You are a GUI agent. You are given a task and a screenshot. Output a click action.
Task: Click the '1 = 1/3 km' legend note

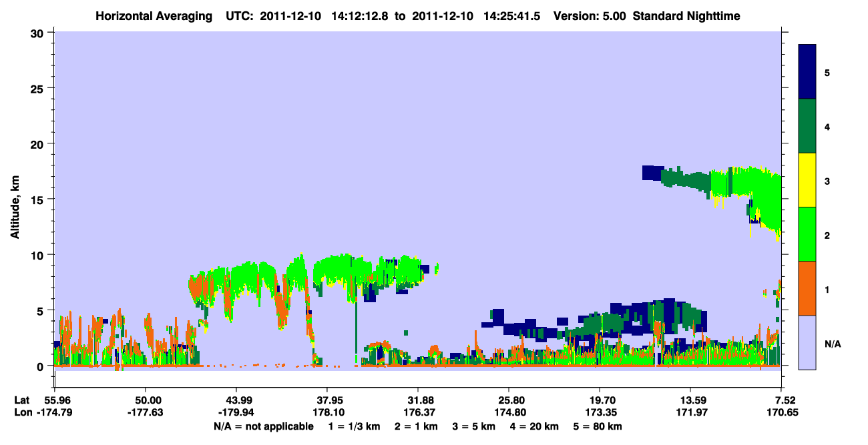tap(355, 426)
